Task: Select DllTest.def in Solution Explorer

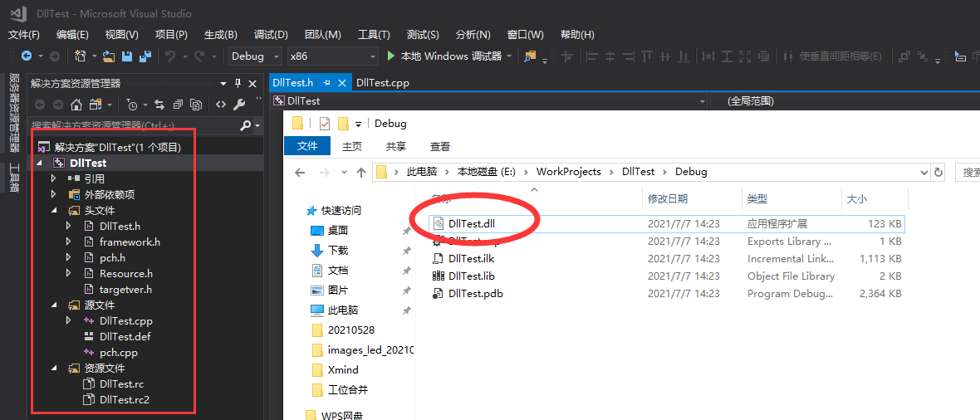Action: [125, 337]
